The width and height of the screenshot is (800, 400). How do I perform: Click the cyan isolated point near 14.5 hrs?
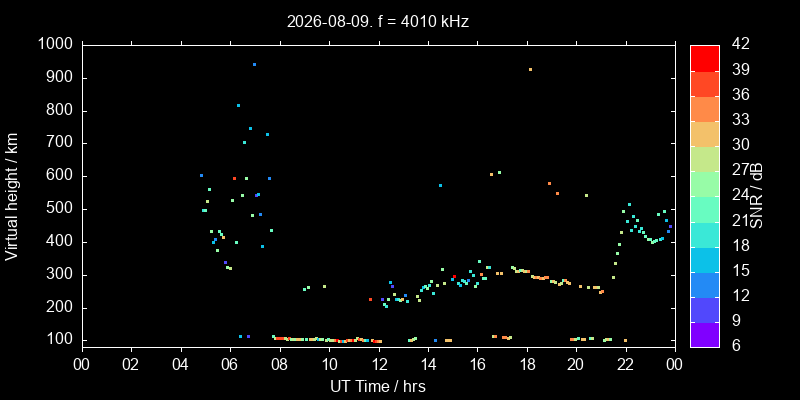click(x=440, y=185)
